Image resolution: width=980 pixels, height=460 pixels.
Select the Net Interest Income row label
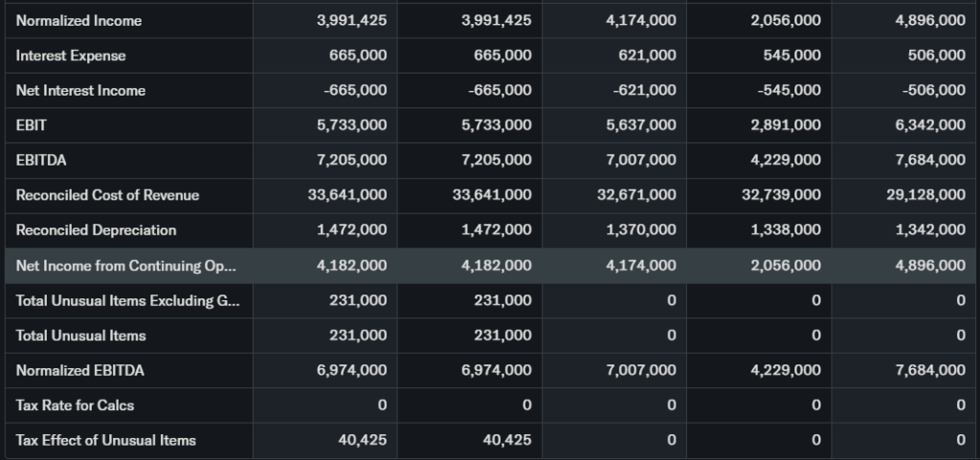click(x=80, y=90)
